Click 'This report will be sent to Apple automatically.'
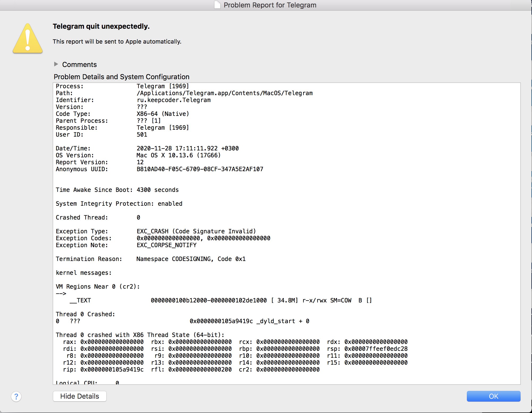The width and height of the screenshot is (532, 413). [117, 41]
